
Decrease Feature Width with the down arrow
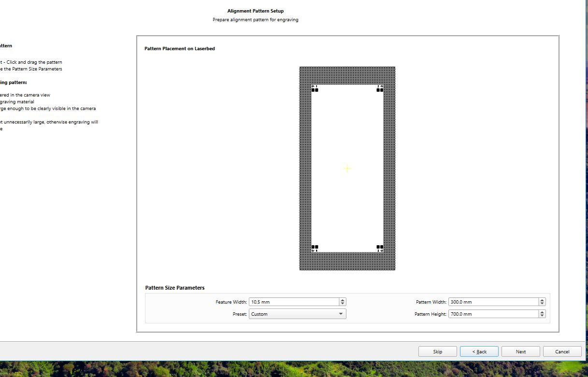343,304
